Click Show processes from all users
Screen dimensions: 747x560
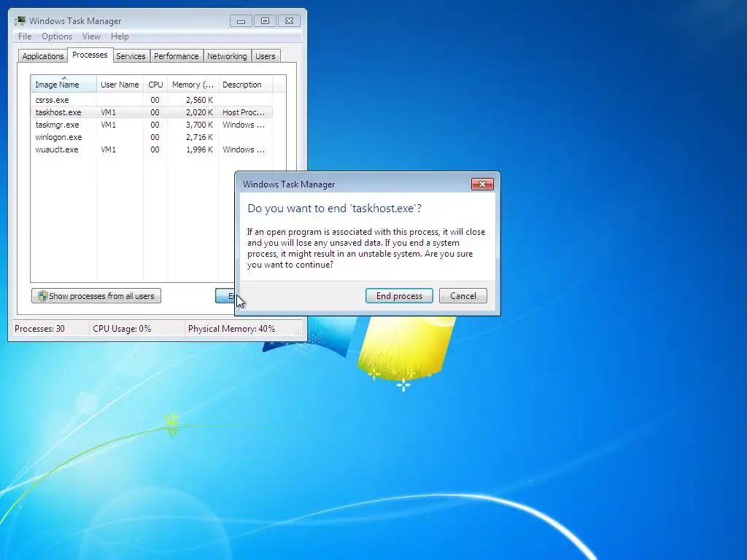point(96,296)
